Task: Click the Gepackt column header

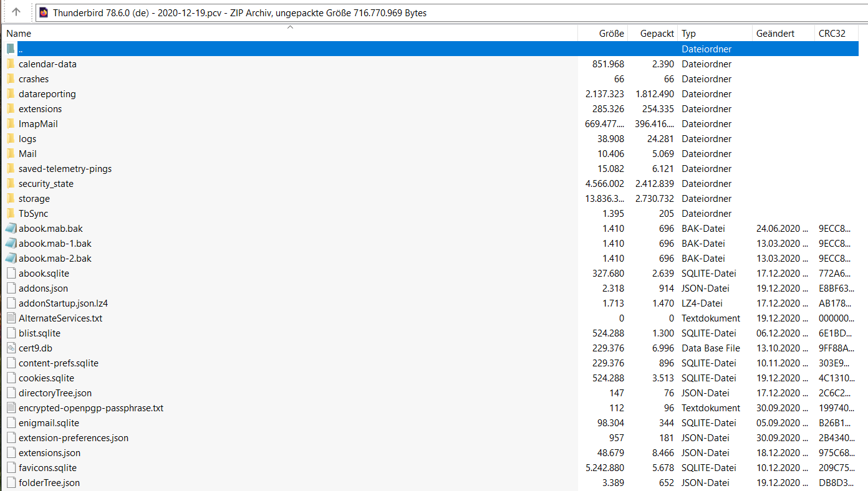Action: [x=657, y=34]
